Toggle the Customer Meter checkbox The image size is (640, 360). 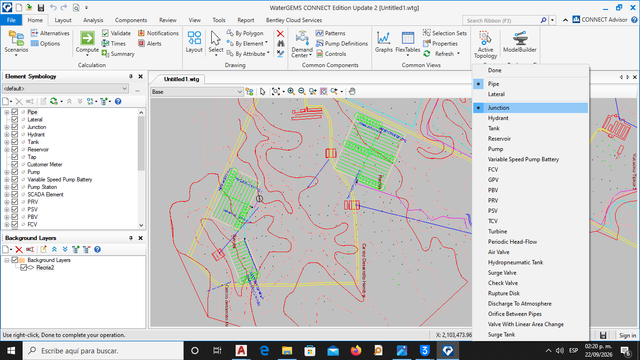15,164
